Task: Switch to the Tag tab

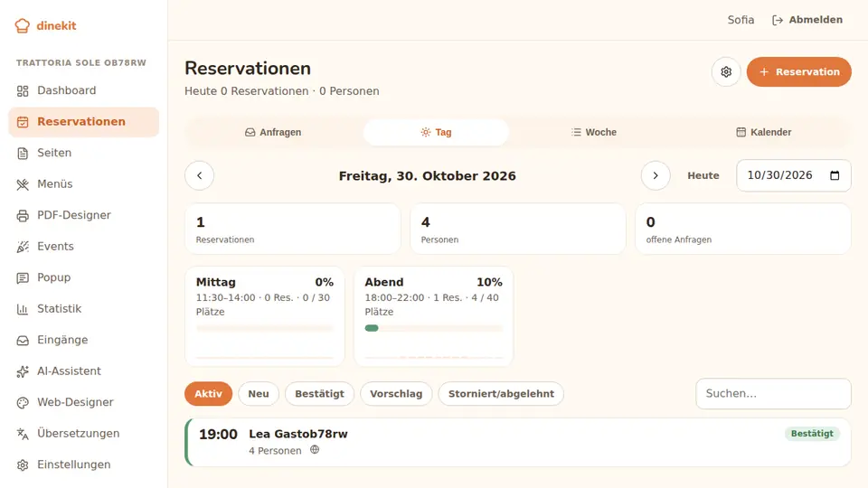Action: [436, 132]
